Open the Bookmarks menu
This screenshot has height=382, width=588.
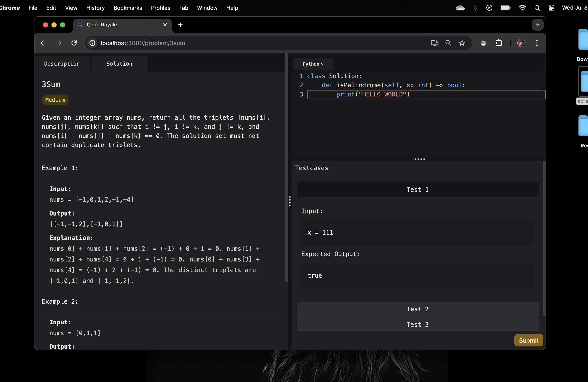(128, 8)
